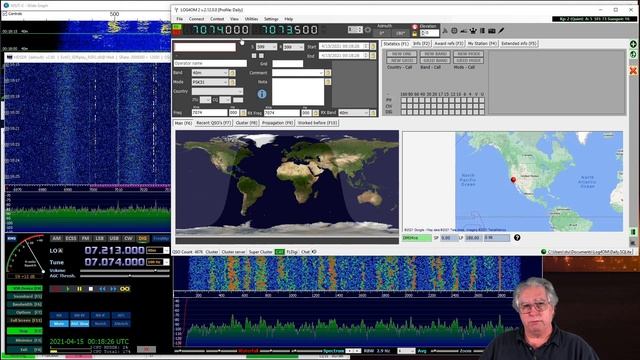Toggle second checkbox under sent report field

[x=261, y=56]
